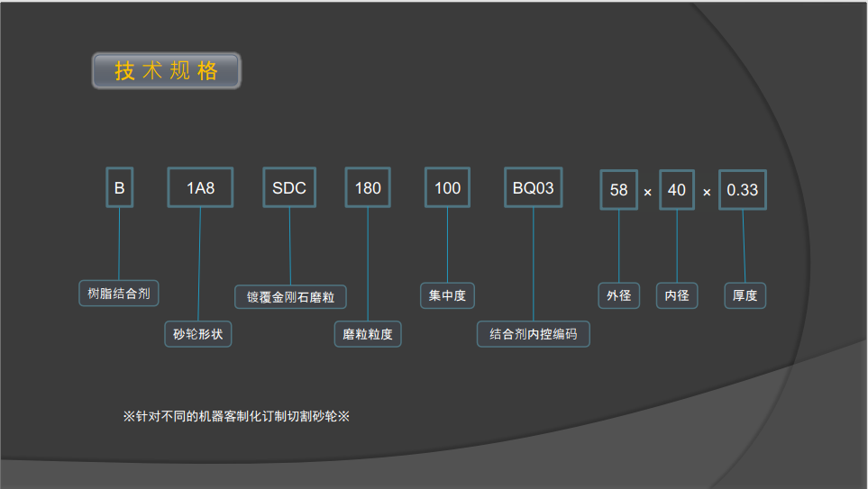This screenshot has height=489, width=868.
Task: Click the 厚度 label
Action: coord(745,295)
